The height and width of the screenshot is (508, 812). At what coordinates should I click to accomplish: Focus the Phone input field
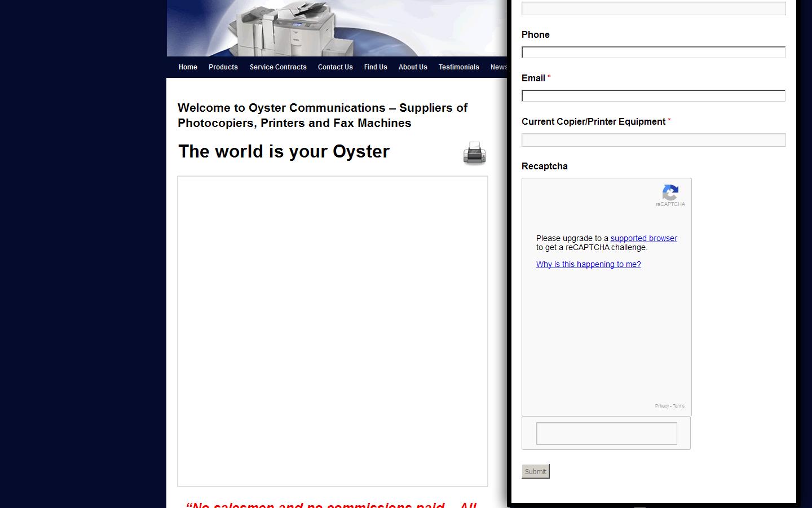[654, 52]
